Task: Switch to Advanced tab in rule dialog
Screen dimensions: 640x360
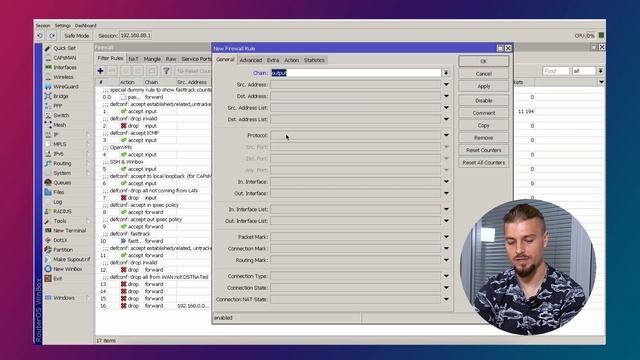Action: (251, 60)
